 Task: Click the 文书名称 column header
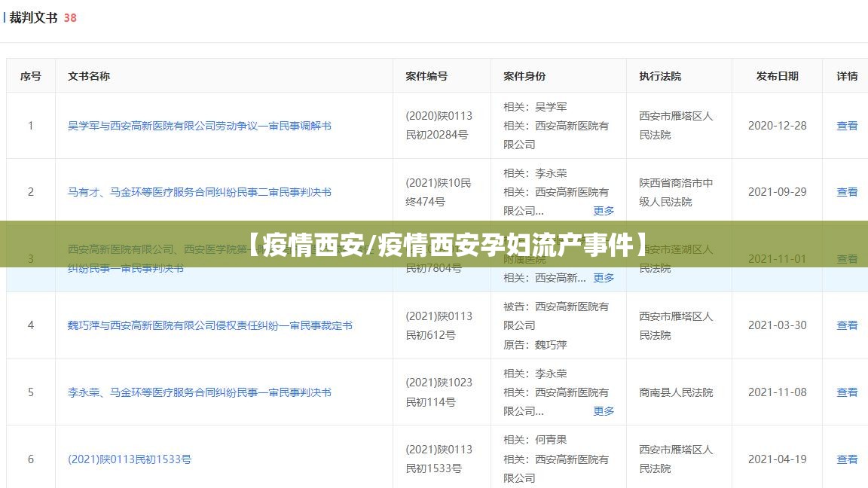click(89, 76)
